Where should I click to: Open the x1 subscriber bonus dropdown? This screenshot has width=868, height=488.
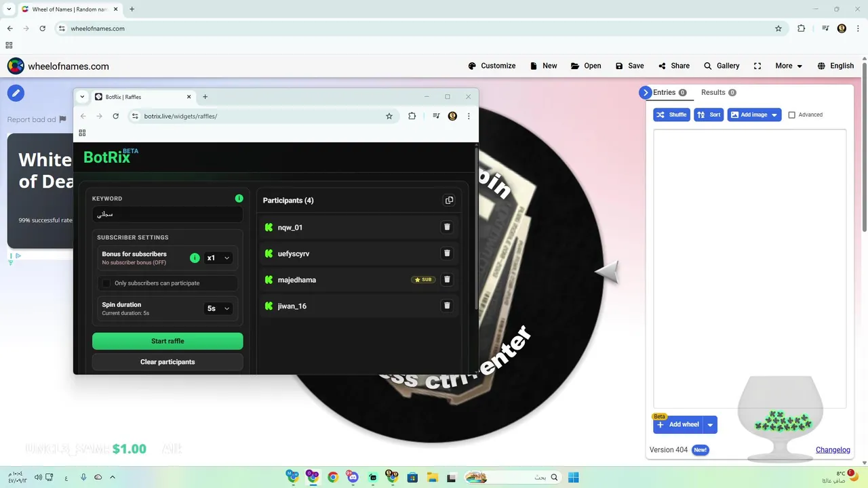point(218,258)
